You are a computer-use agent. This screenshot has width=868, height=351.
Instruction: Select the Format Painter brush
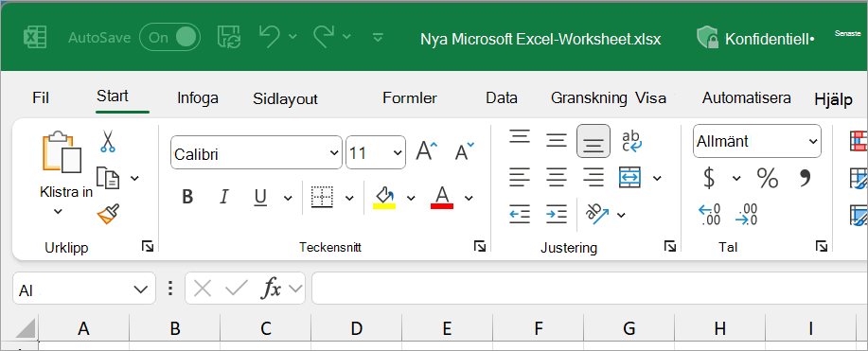pyautogui.click(x=108, y=214)
